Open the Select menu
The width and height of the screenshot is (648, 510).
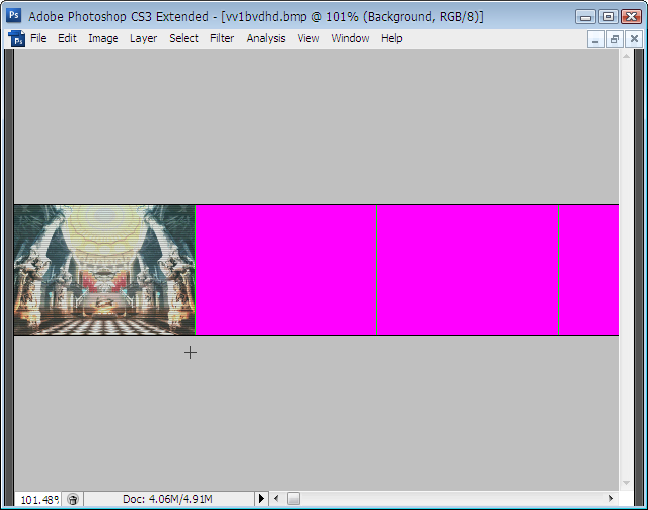(x=184, y=38)
